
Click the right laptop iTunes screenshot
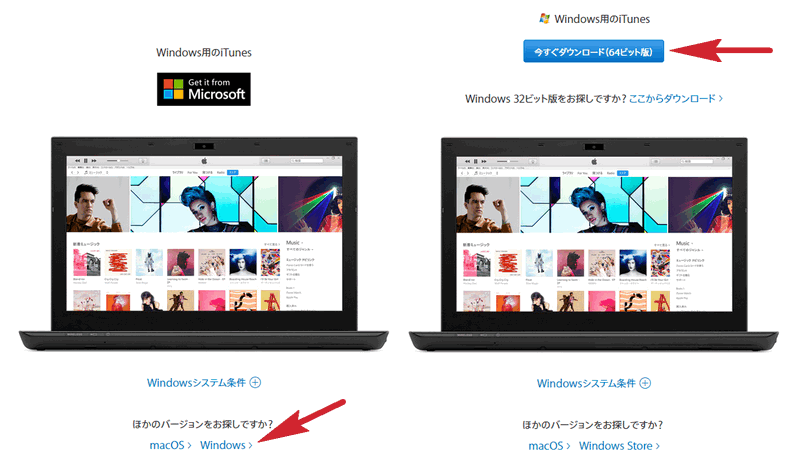[x=594, y=234]
